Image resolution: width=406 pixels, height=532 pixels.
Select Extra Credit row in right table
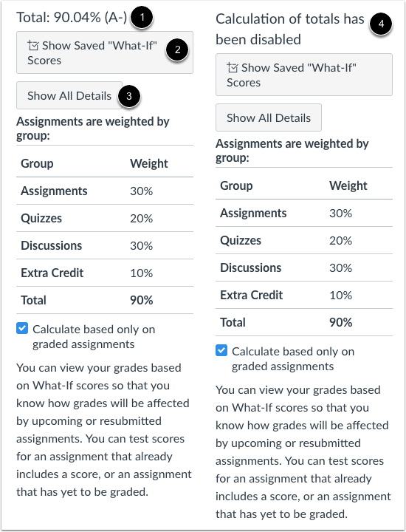(304, 295)
